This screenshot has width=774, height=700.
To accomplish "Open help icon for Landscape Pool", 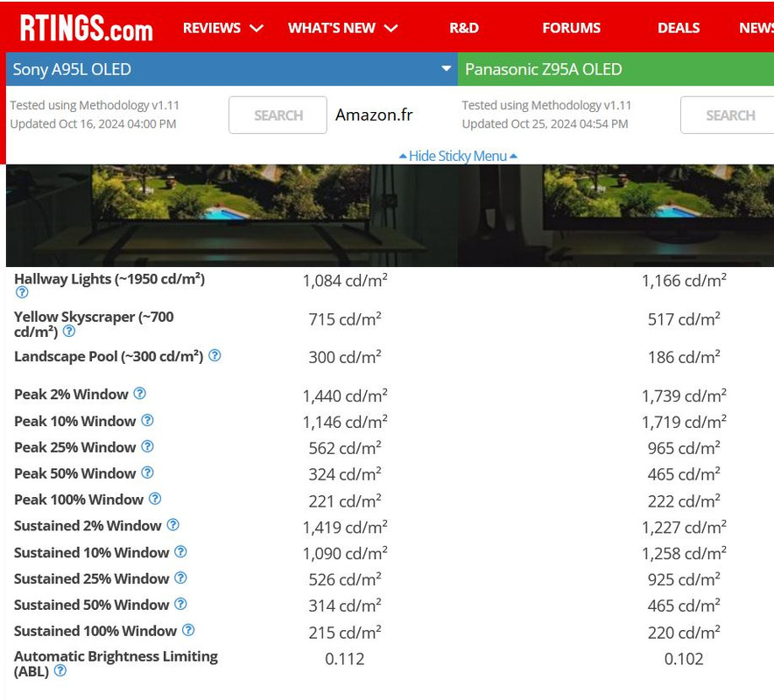I will pos(215,355).
